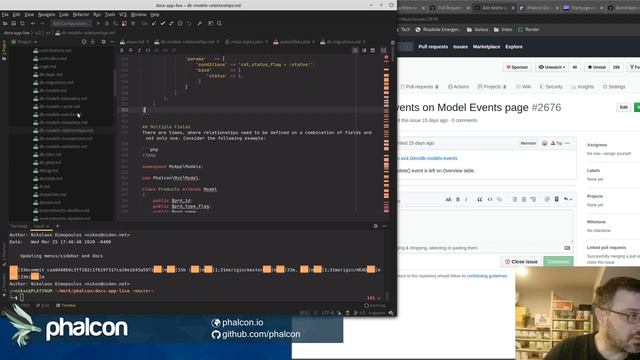Select db-models-metadata.md in the project tree

[60, 122]
